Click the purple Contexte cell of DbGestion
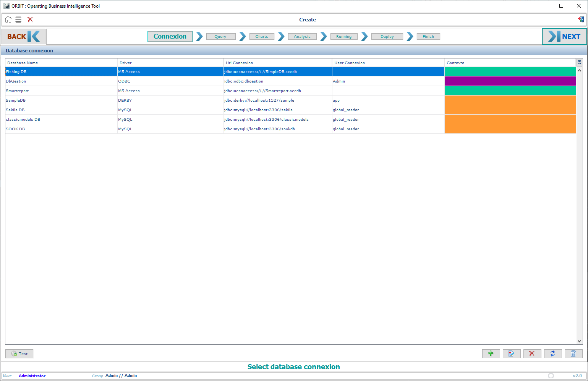Viewport: 588px width, 381px height. 510,81
